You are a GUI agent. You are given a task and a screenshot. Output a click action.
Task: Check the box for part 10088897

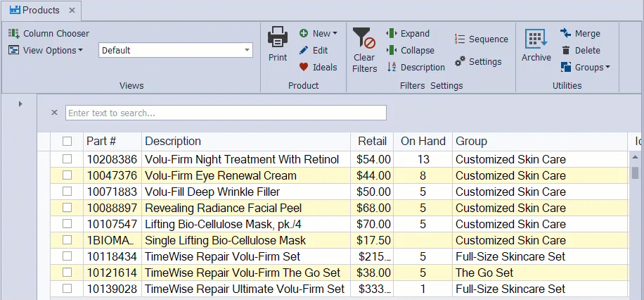coord(67,208)
